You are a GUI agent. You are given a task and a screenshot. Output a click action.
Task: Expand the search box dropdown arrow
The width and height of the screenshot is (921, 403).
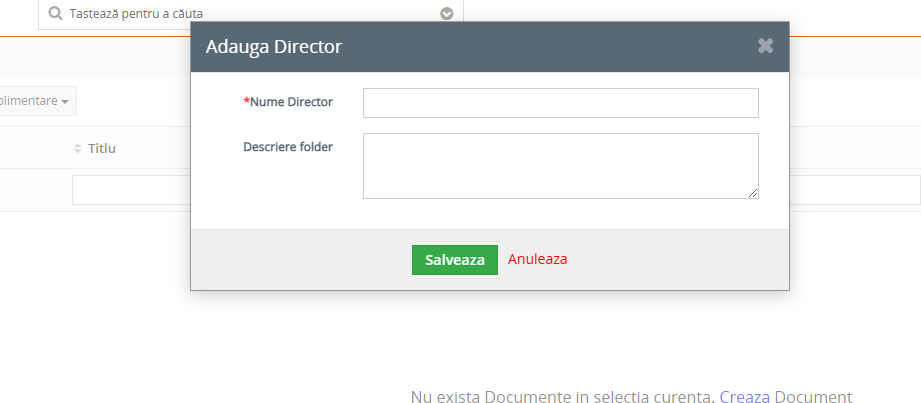coord(447,14)
